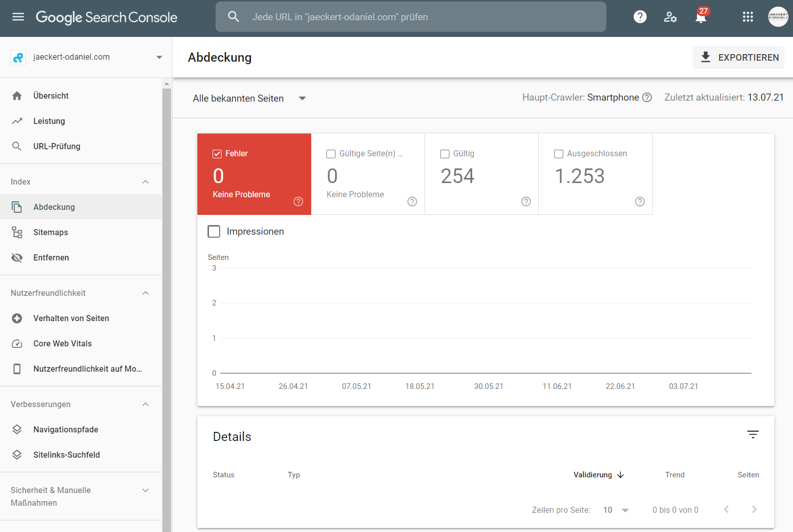
Task: Click the jaeckert-odaniel.com property logo
Action: pyautogui.click(x=18, y=57)
